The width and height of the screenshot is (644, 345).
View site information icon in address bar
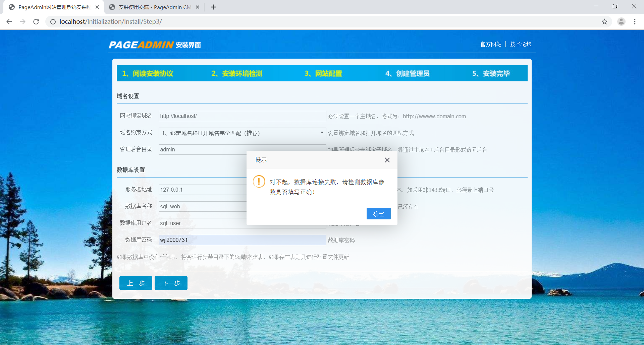(53, 22)
